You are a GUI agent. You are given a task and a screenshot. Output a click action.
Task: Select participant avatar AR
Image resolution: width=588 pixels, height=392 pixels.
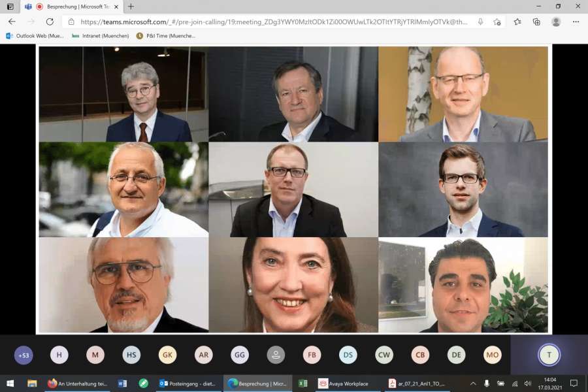click(204, 355)
